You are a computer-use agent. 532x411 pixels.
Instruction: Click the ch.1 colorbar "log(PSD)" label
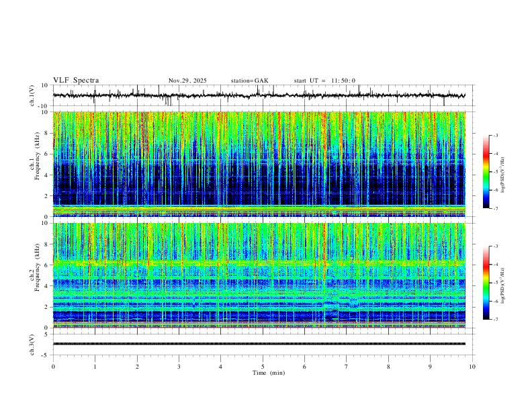(x=502, y=175)
